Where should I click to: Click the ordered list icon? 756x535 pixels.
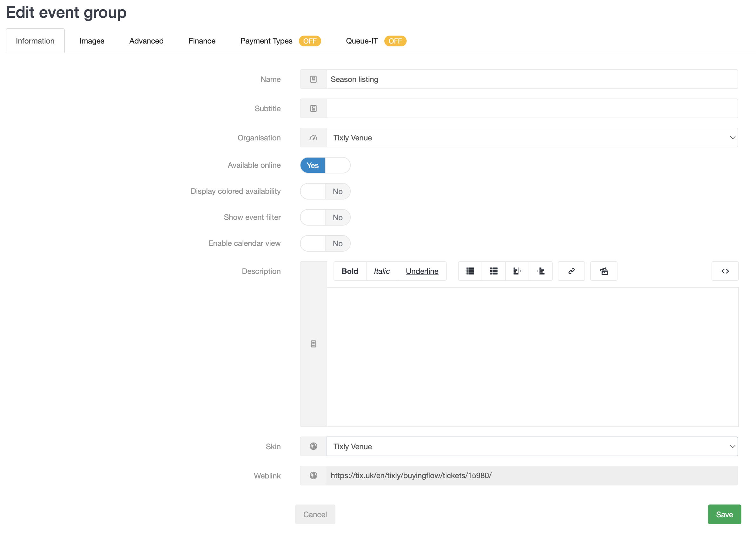[x=493, y=271]
